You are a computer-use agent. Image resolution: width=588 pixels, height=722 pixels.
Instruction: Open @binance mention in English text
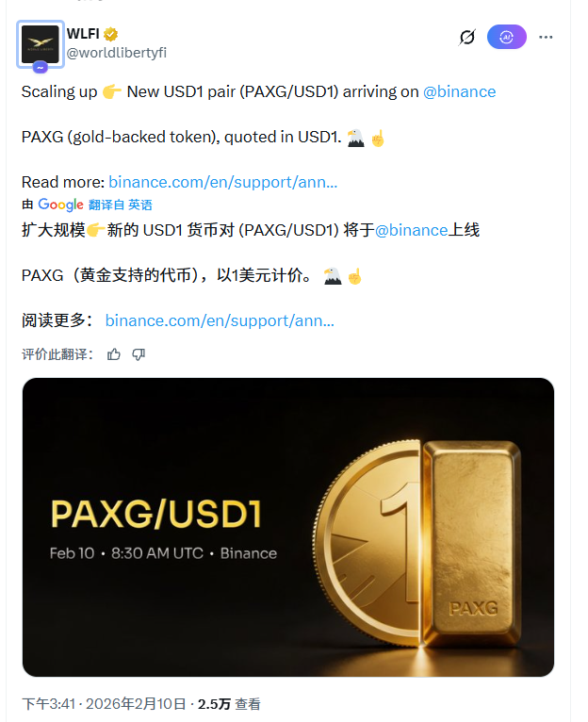click(x=459, y=91)
